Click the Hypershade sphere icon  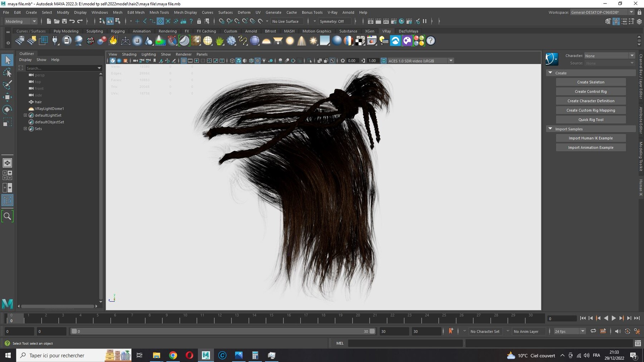[x=402, y=21]
